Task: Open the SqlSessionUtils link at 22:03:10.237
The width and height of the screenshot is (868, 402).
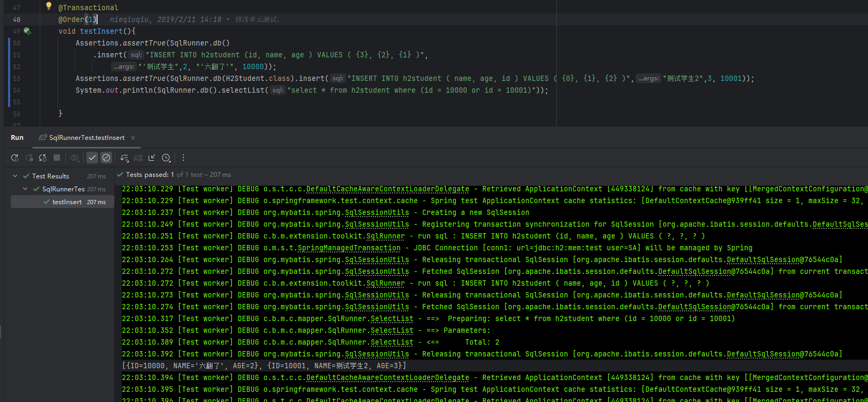Action: [x=377, y=212]
